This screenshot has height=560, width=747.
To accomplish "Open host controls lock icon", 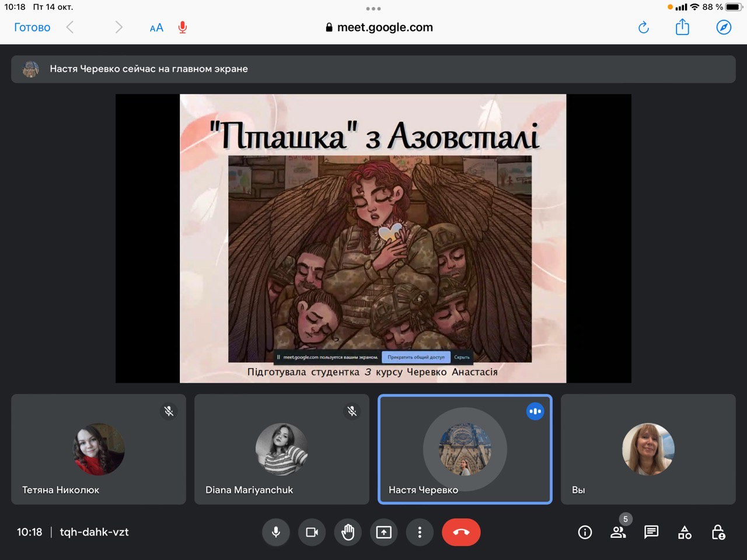I will pos(718,532).
